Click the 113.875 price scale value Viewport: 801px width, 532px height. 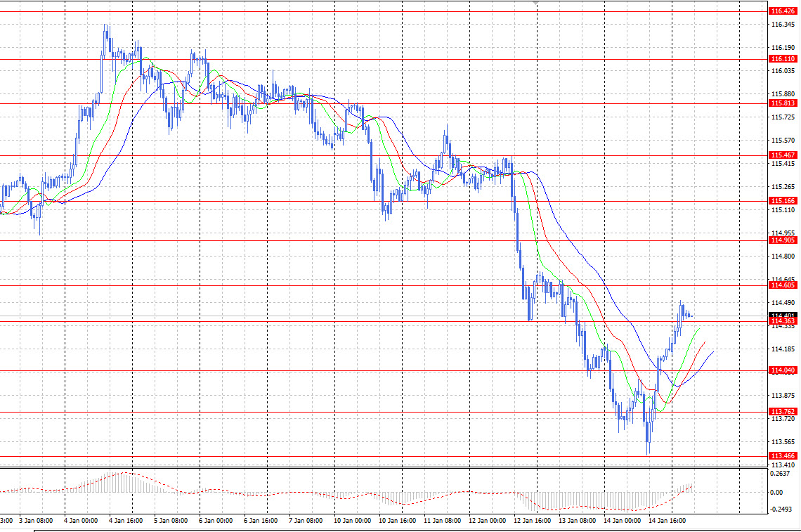[x=783, y=396]
